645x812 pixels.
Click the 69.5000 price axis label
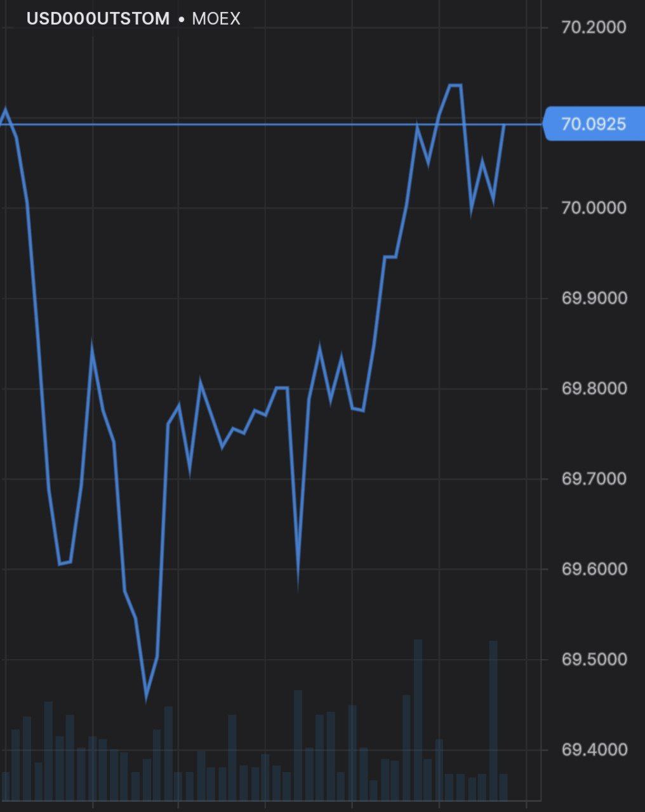[x=594, y=660]
